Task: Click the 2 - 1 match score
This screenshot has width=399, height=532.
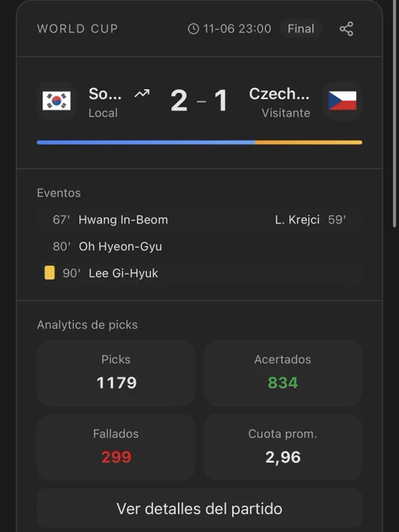Action: [x=199, y=101]
